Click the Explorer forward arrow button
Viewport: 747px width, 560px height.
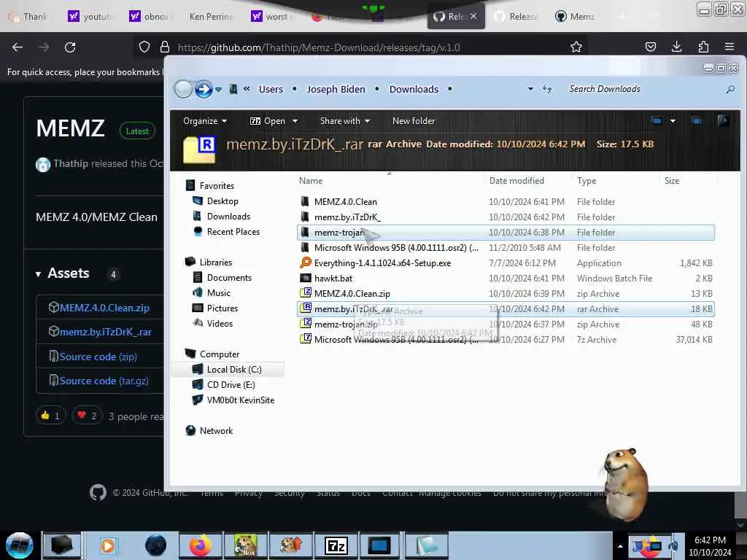204,89
